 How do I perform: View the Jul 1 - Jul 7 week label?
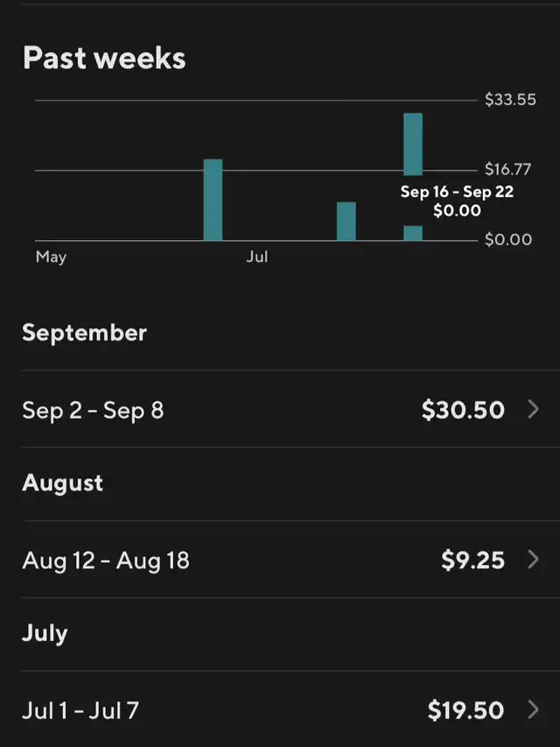tap(80, 710)
